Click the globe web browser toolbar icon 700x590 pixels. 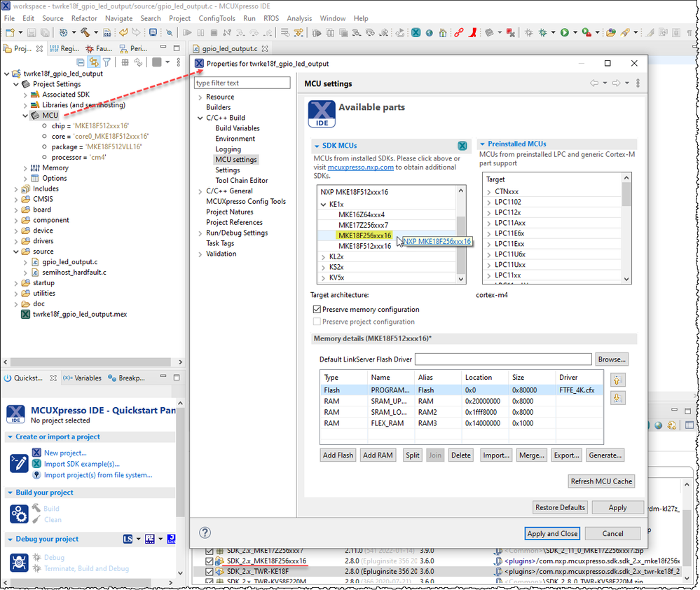click(429, 32)
